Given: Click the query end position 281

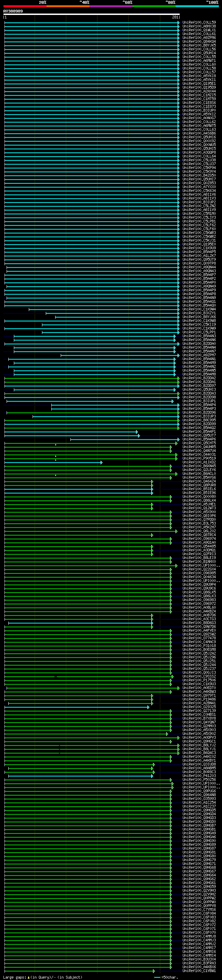Looking at the screenshot, I should click(175, 17).
